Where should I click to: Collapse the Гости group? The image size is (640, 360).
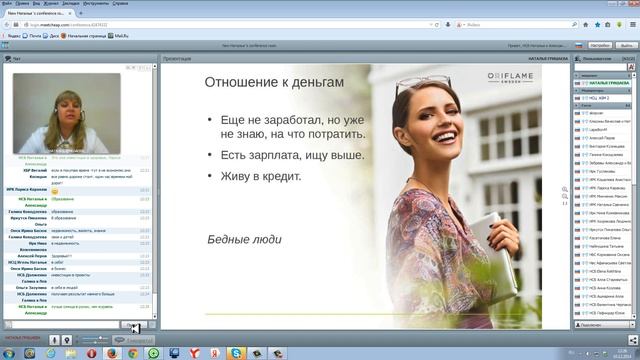602,106
